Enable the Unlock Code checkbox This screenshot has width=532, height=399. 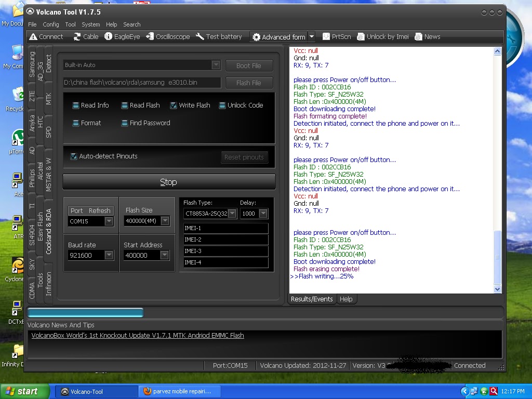[222, 105]
